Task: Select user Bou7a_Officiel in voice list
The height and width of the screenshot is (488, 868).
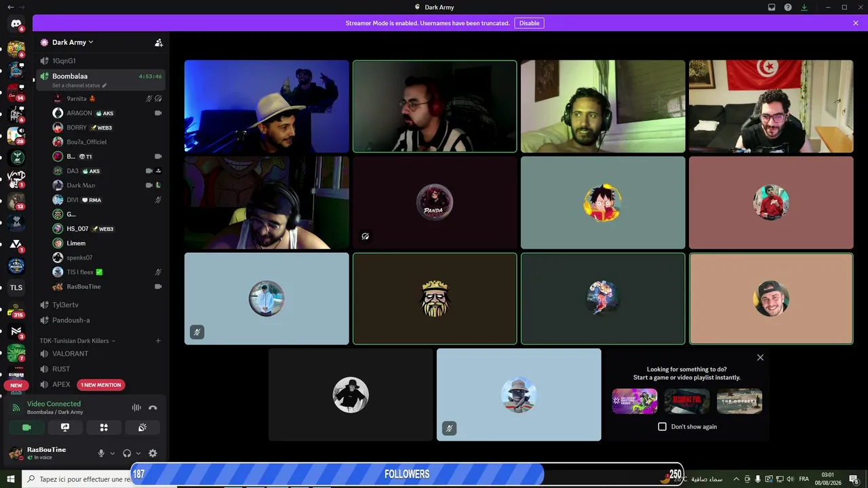Action: coord(107,142)
